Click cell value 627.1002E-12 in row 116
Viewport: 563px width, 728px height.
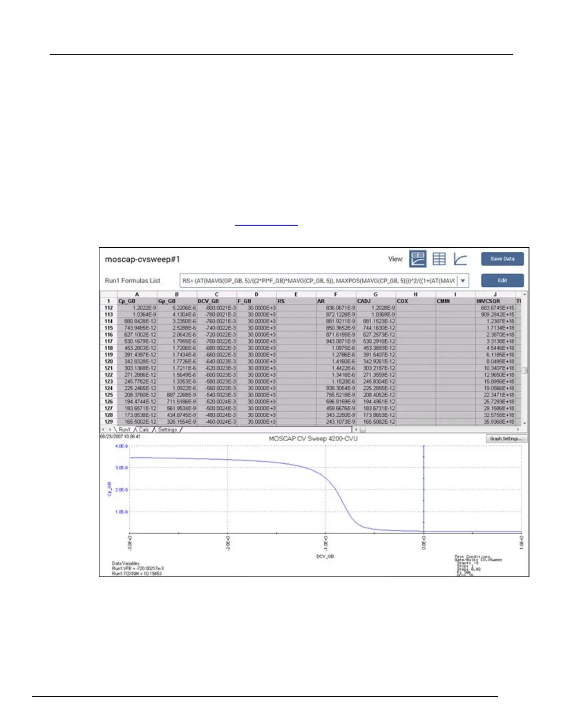click(137, 335)
